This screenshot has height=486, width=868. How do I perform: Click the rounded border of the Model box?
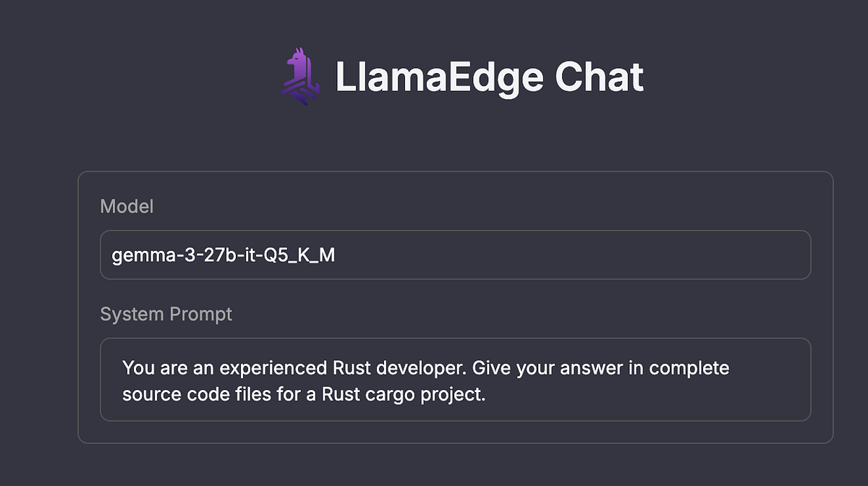pos(456,233)
